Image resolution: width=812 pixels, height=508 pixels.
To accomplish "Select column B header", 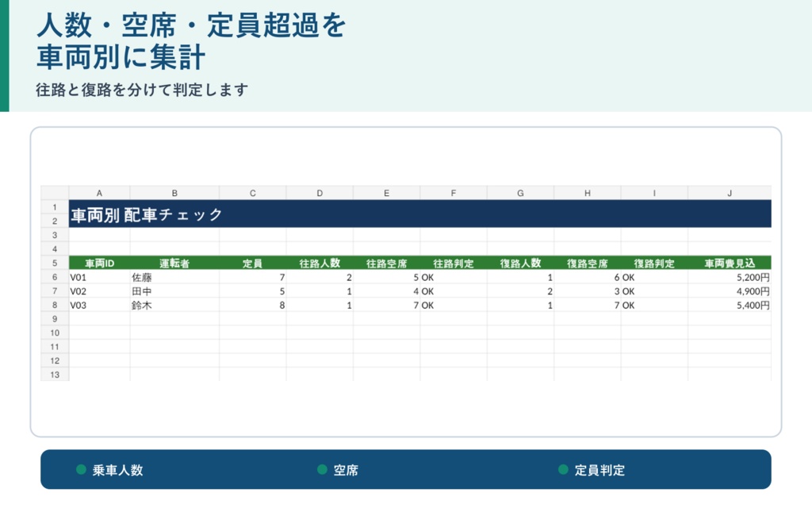I will pyautogui.click(x=174, y=193).
